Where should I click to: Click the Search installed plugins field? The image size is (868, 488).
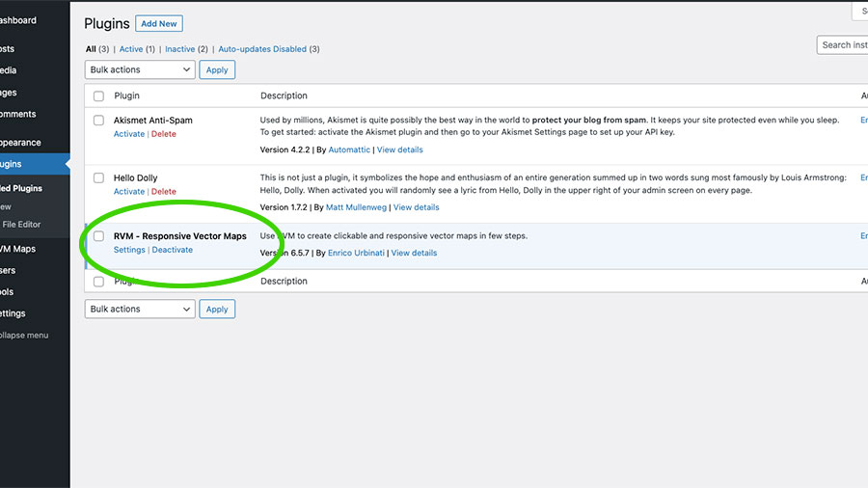843,44
